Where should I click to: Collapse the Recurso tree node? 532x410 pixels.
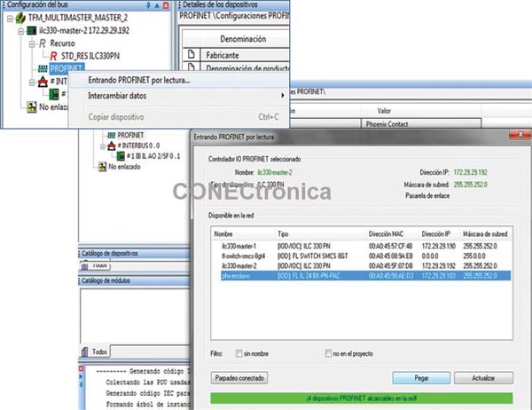(30, 42)
